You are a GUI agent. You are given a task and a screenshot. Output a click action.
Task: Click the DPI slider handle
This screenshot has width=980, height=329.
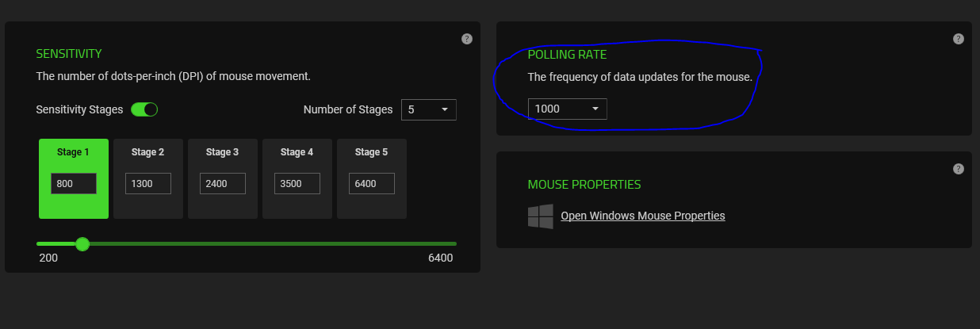coord(82,243)
